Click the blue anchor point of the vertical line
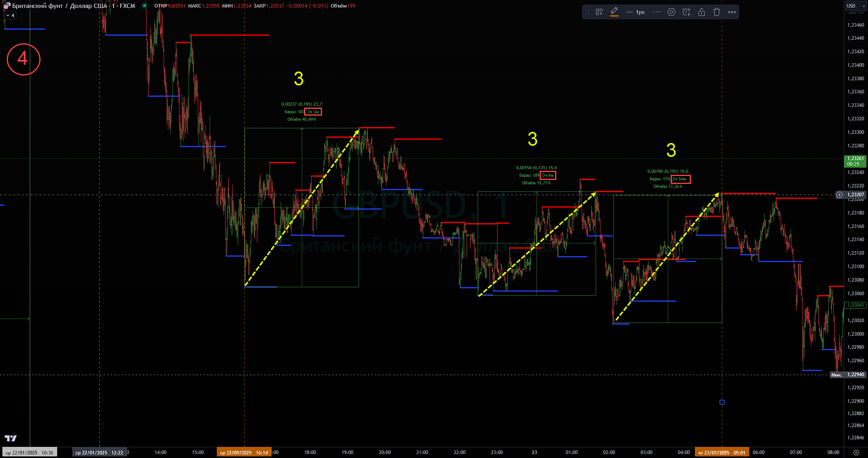Viewport: 868px width, 458px height. (x=722, y=402)
